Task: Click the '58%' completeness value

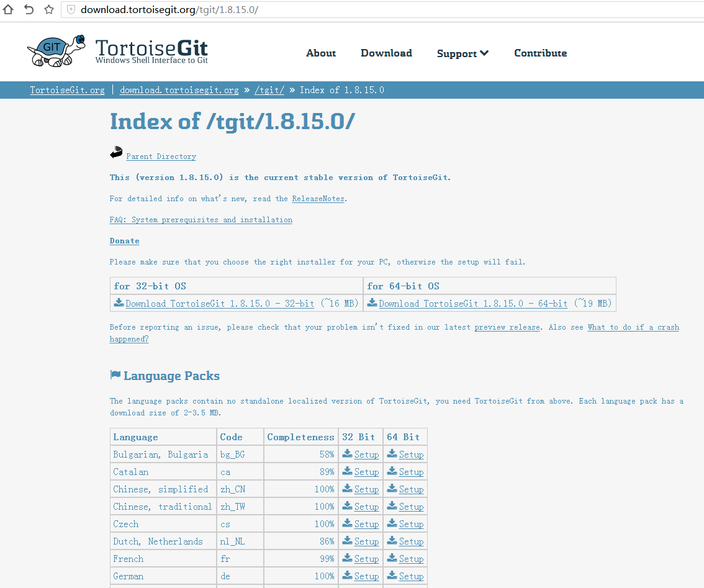Action: (327, 455)
